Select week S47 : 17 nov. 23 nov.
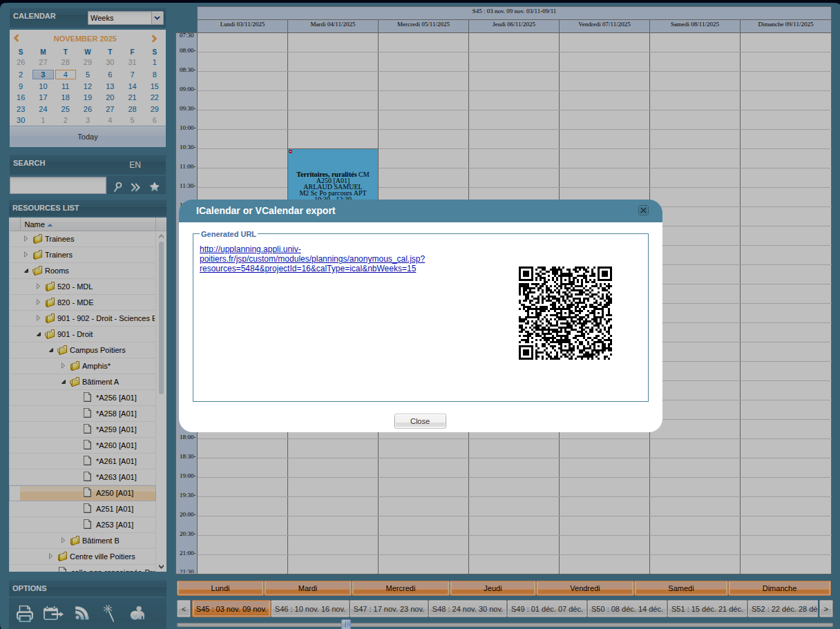This screenshot has width=840, height=629. [x=388, y=609]
